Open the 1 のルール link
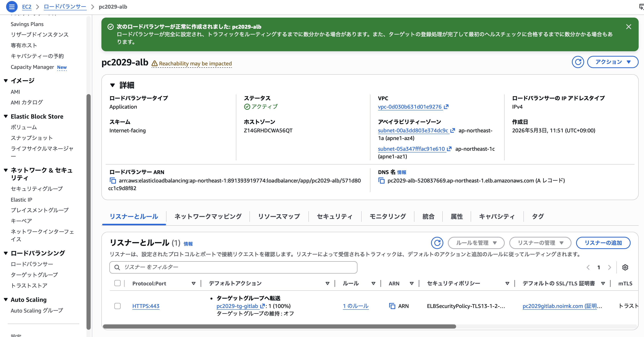This screenshot has width=644, height=337. [355, 306]
